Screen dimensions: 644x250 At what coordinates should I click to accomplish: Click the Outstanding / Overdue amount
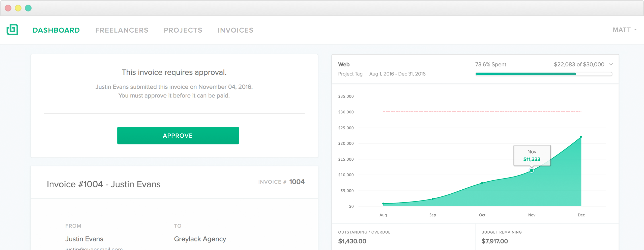[x=352, y=241]
